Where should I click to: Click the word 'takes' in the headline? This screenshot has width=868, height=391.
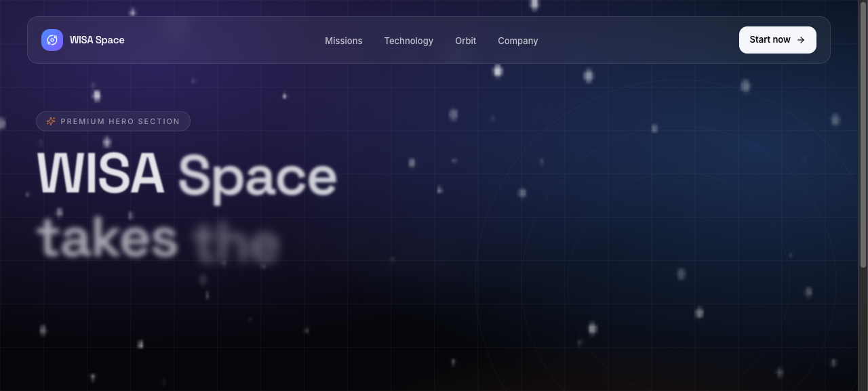(x=108, y=239)
